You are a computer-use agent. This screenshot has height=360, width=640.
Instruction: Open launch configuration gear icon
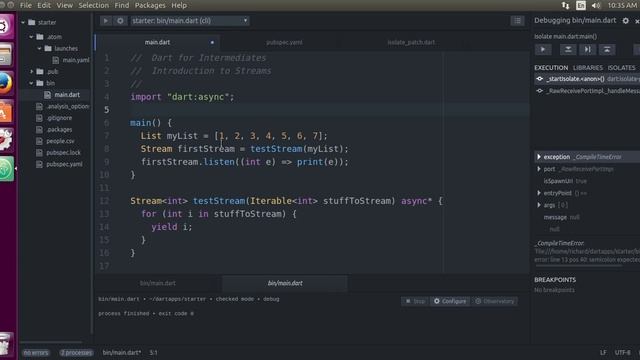(x=120, y=21)
